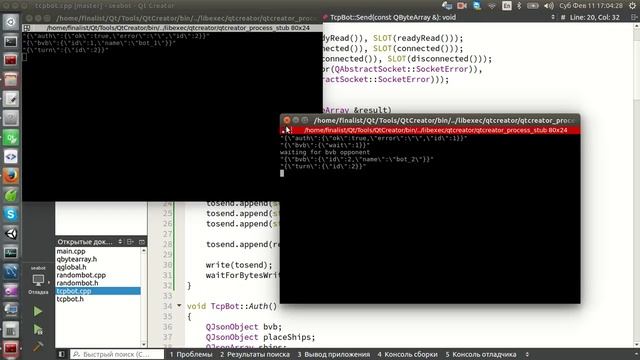Viewport: 640px width, 360px height.
Task: Open the Wi-Fi network indicator
Action: [492, 6]
